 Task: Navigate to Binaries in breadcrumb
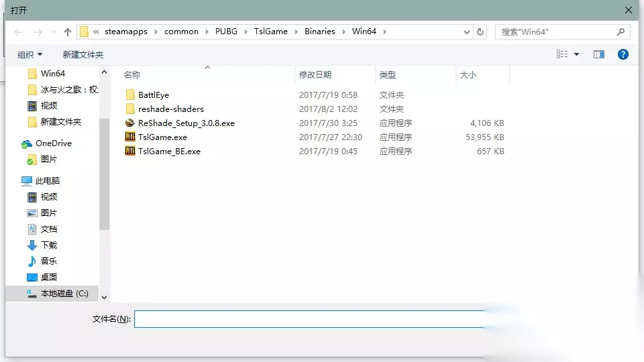(x=319, y=32)
